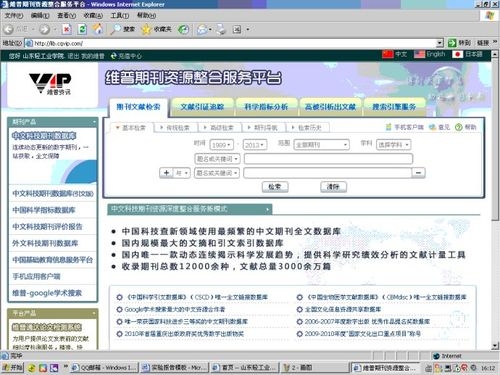The height and width of the screenshot is (375, 500).
Task: Open QQ邮箱 window in taskbar
Action: click(104, 368)
